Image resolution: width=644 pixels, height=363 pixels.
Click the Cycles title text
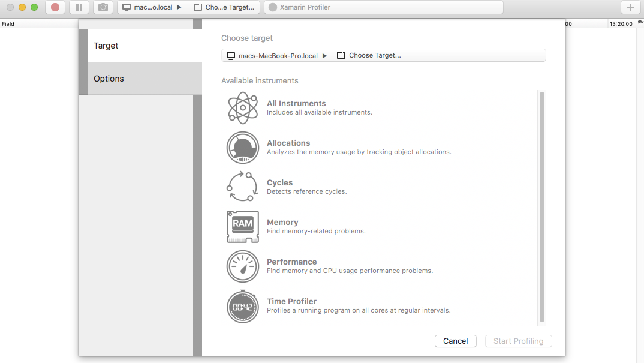[279, 182]
